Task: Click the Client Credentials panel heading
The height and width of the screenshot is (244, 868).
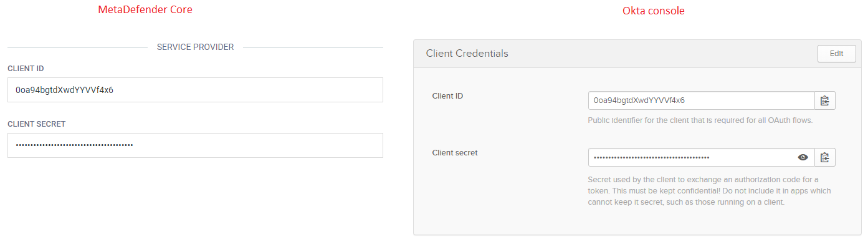Action: (x=467, y=54)
